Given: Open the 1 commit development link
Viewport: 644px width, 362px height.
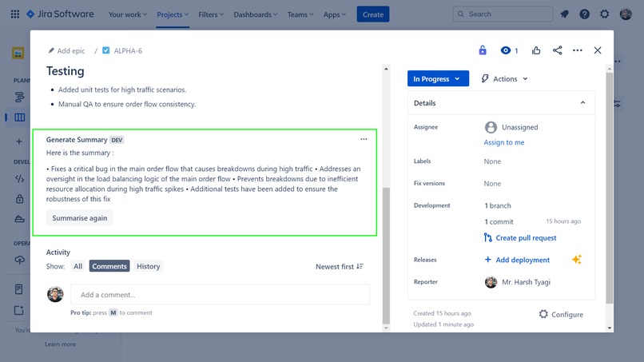Looking at the screenshot, I should click(x=499, y=222).
